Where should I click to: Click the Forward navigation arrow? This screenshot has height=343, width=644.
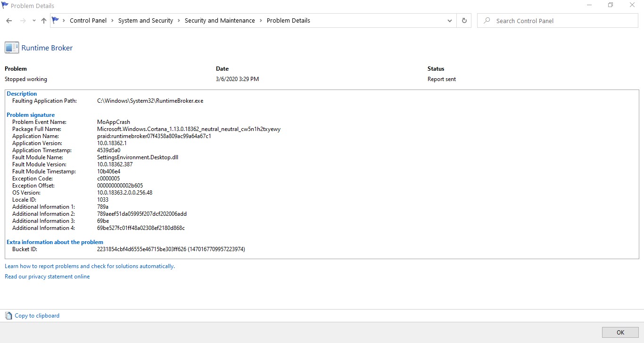(23, 21)
